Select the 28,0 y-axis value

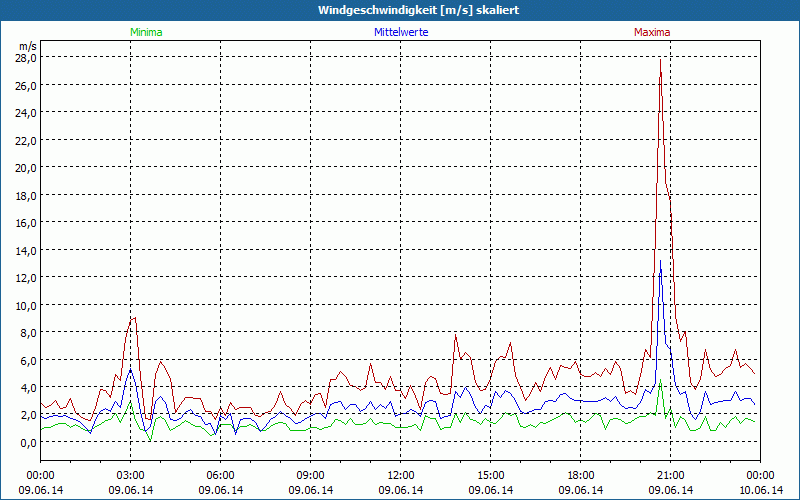coord(26,58)
